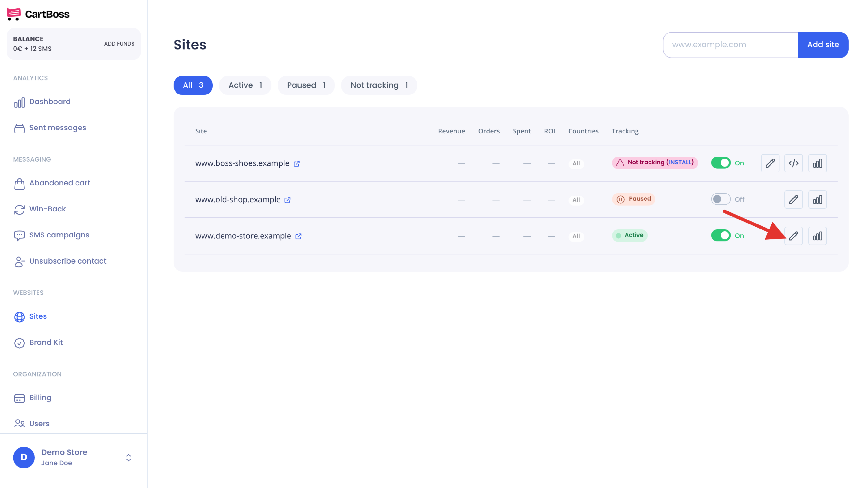This screenshot has width=868, height=488.
Task: Open Dashboard from the sidebar
Action: click(x=43, y=102)
